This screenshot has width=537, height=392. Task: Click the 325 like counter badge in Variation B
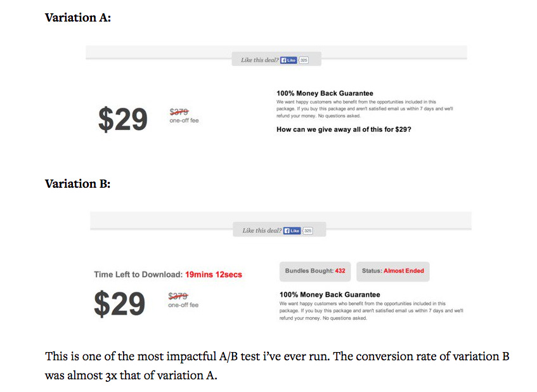(x=309, y=230)
